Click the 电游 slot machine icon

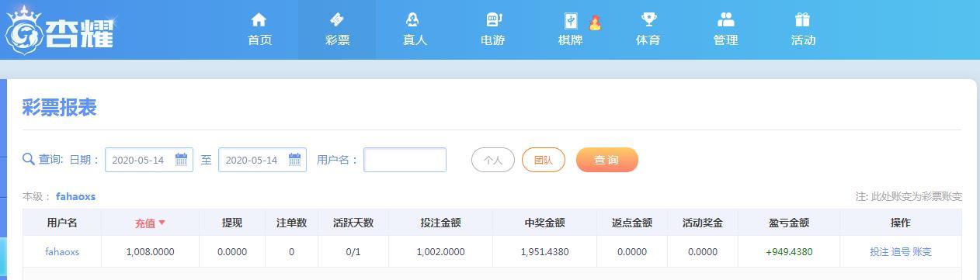click(493, 19)
